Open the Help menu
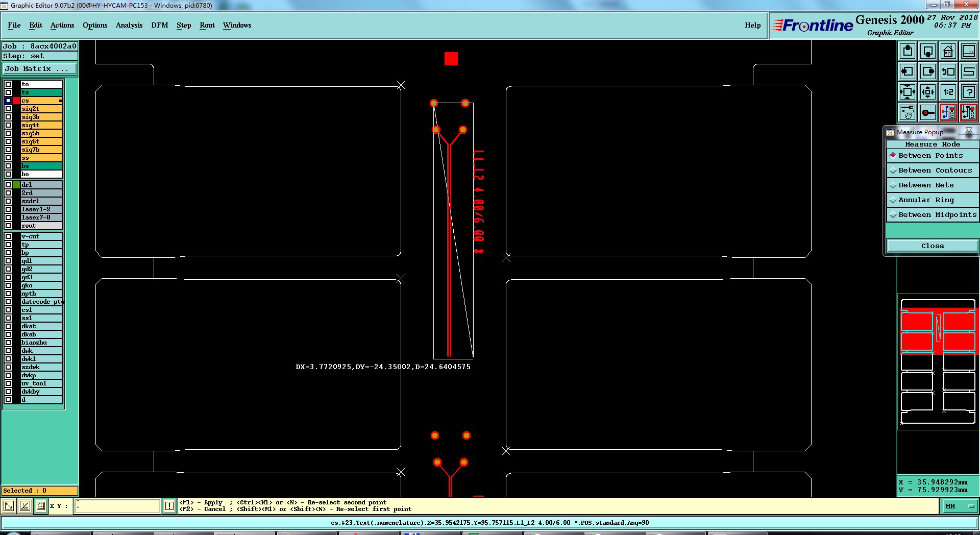This screenshot has height=535, width=980. pyautogui.click(x=752, y=25)
